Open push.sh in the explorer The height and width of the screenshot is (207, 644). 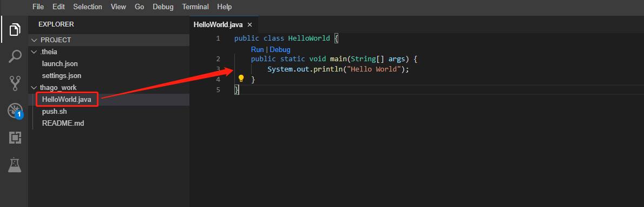tap(54, 111)
